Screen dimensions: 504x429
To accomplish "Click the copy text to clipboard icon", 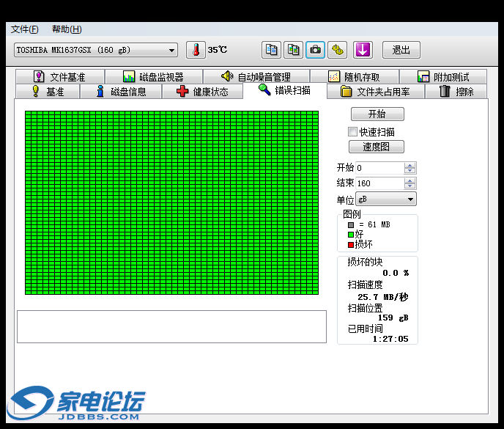I will coord(272,50).
